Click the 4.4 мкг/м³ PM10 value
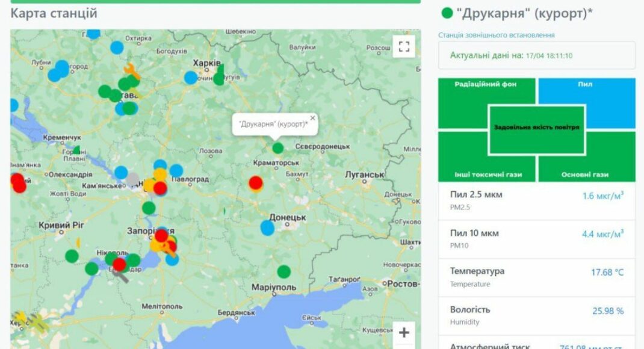This screenshot has width=644, height=349. point(602,234)
